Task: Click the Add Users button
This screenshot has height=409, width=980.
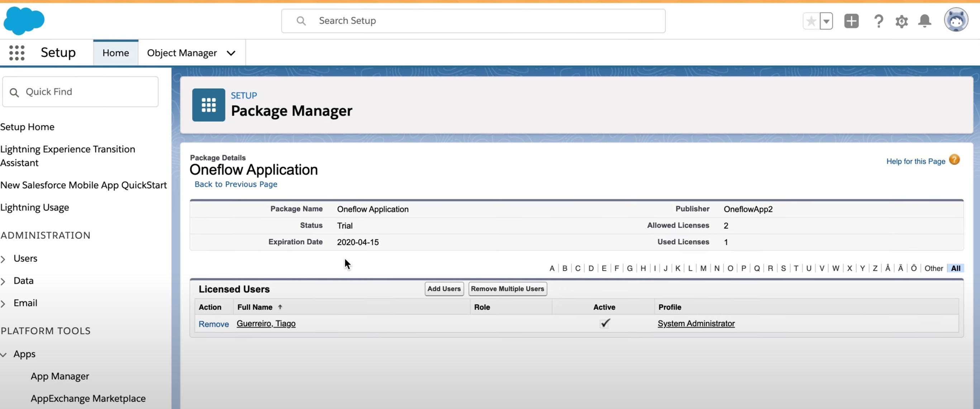Action: click(x=444, y=289)
